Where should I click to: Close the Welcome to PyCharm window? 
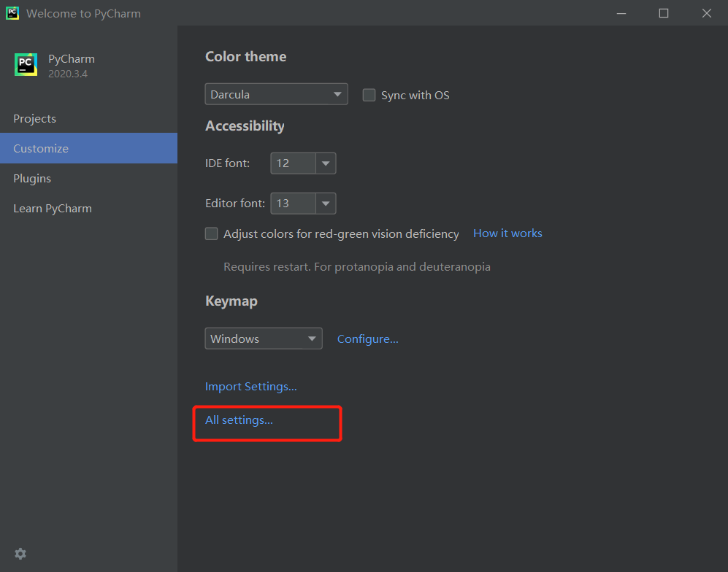(x=706, y=13)
